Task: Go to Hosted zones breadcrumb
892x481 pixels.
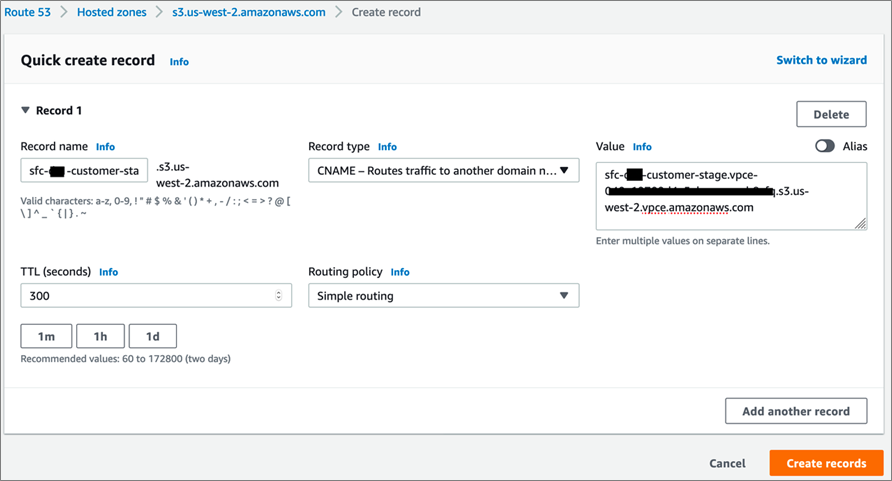Action: [112, 12]
